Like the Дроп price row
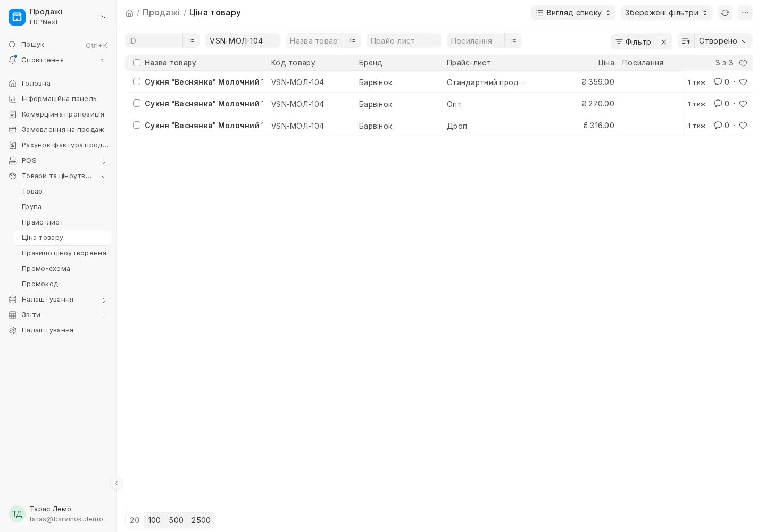The width and height of the screenshot is (766, 532). [743, 126]
